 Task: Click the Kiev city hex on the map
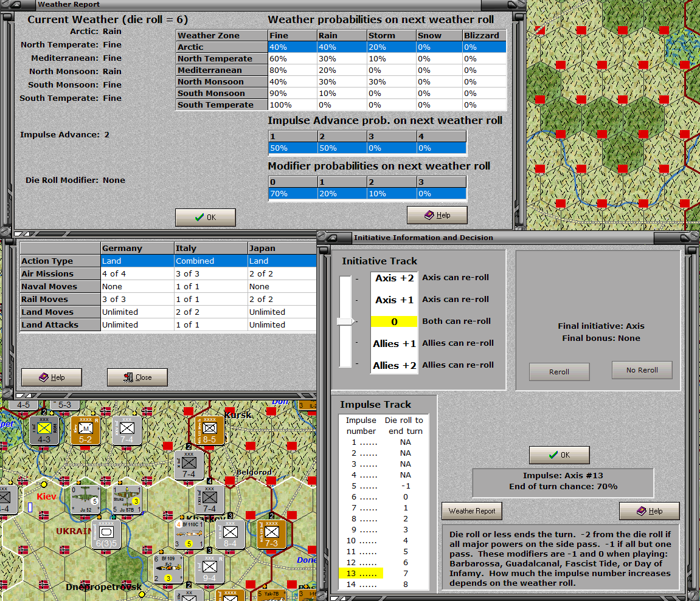44,500
